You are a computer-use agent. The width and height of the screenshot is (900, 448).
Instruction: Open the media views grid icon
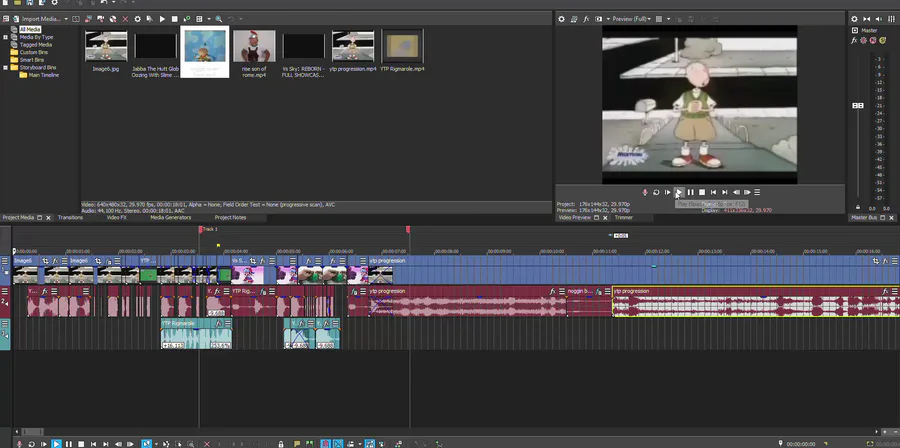[x=199, y=19]
